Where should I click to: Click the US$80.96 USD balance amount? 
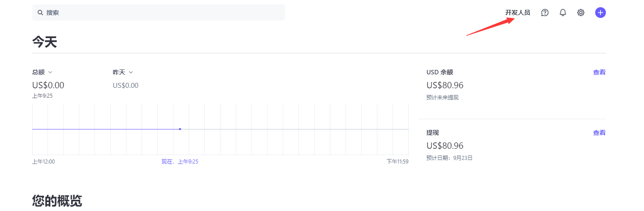(445, 85)
